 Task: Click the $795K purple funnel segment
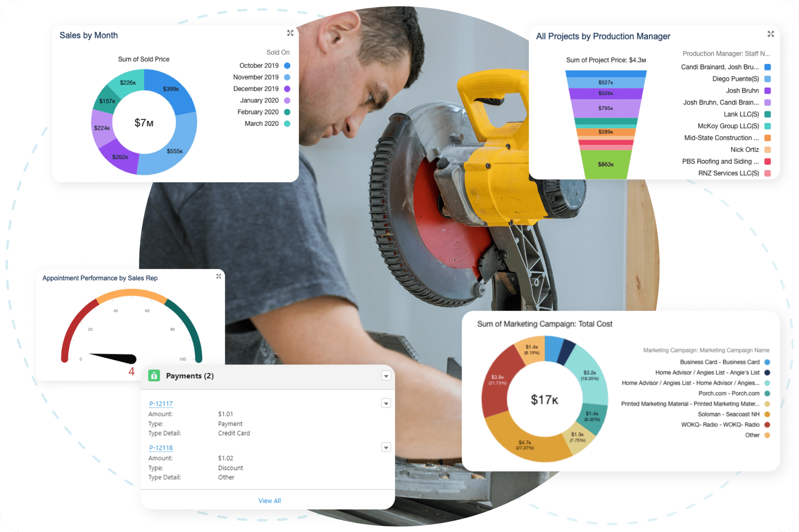click(606, 108)
